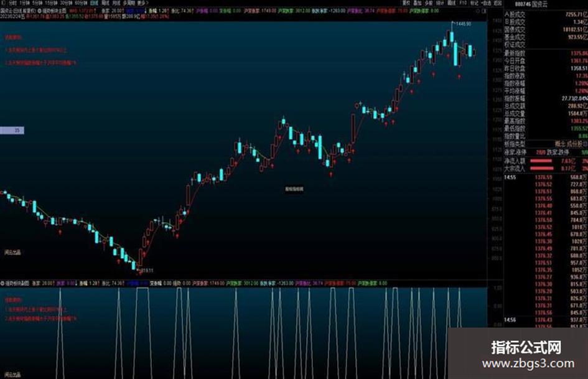Click the stock title 880745 国资云
The image size is (588, 379).
tap(531, 4)
